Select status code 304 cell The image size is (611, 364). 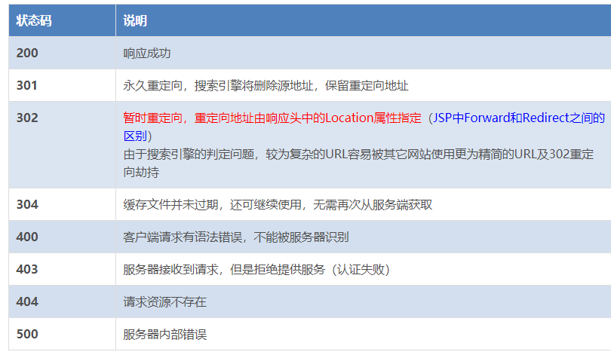(x=62, y=204)
